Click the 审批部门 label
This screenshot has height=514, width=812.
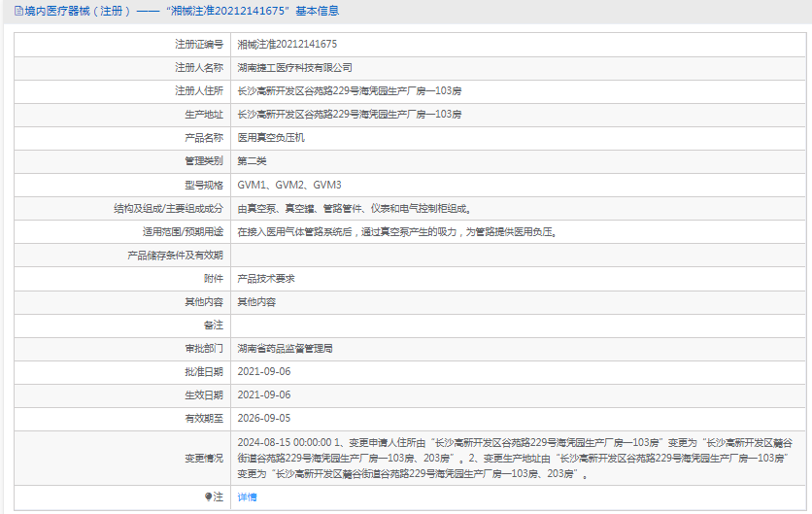[x=204, y=348]
